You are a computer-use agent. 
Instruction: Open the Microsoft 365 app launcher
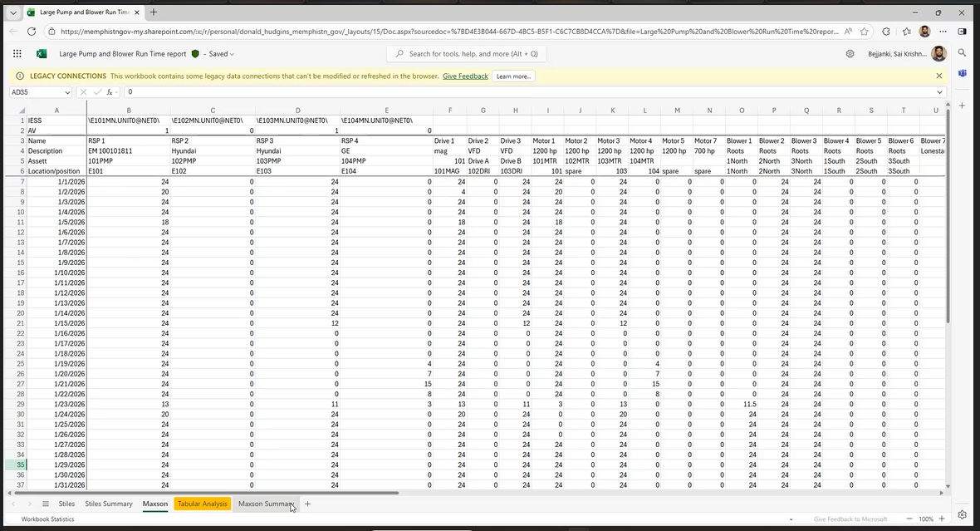coord(17,54)
